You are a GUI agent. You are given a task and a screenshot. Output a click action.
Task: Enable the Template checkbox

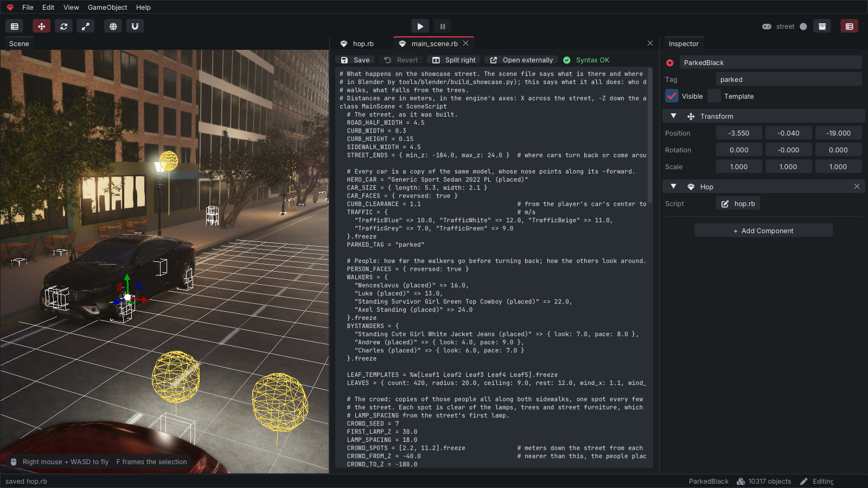714,96
